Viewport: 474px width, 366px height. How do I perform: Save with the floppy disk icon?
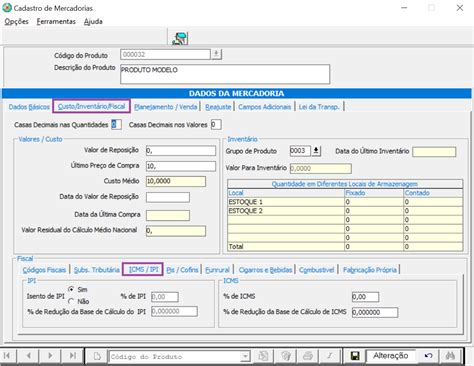point(355,356)
